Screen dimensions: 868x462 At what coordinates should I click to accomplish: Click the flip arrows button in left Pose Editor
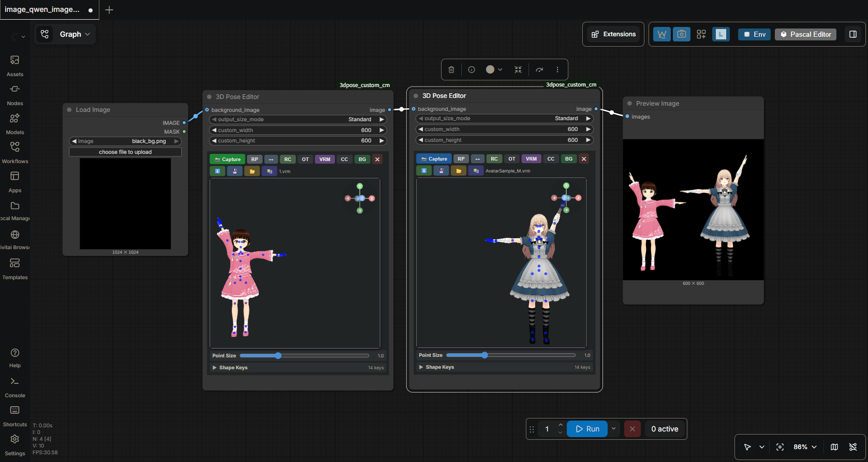[271, 160]
